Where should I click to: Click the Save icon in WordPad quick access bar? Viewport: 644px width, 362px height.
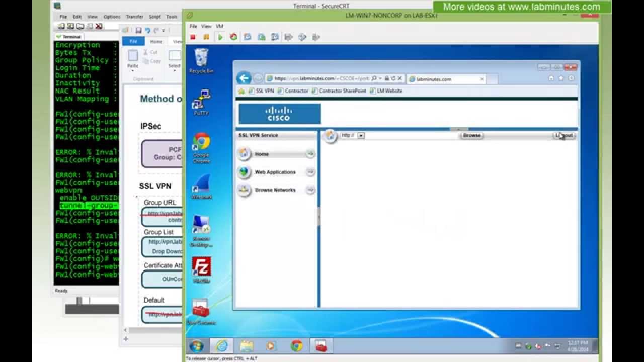[x=138, y=31]
